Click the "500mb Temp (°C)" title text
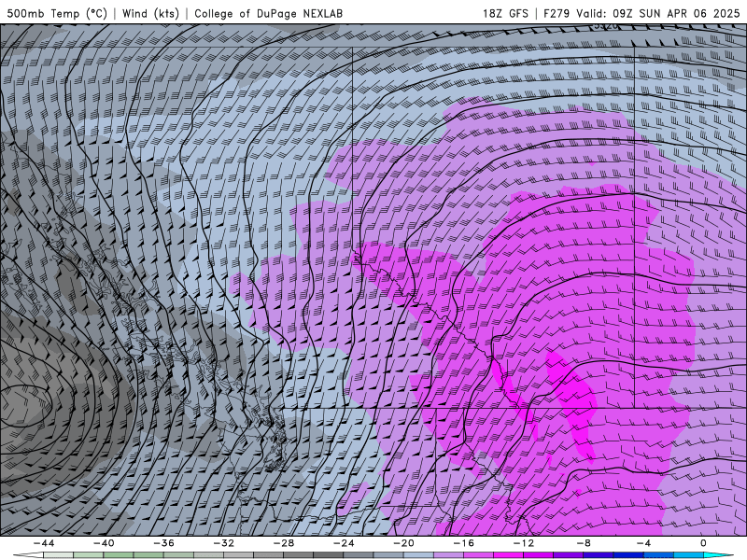 pos(57,13)
